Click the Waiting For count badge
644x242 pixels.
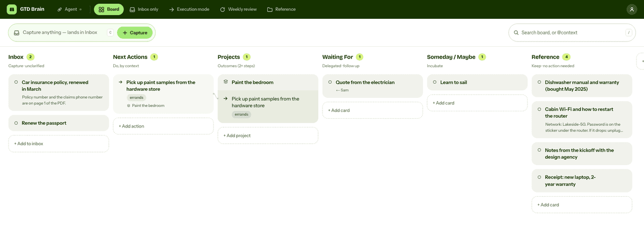(x=360, y=57)
